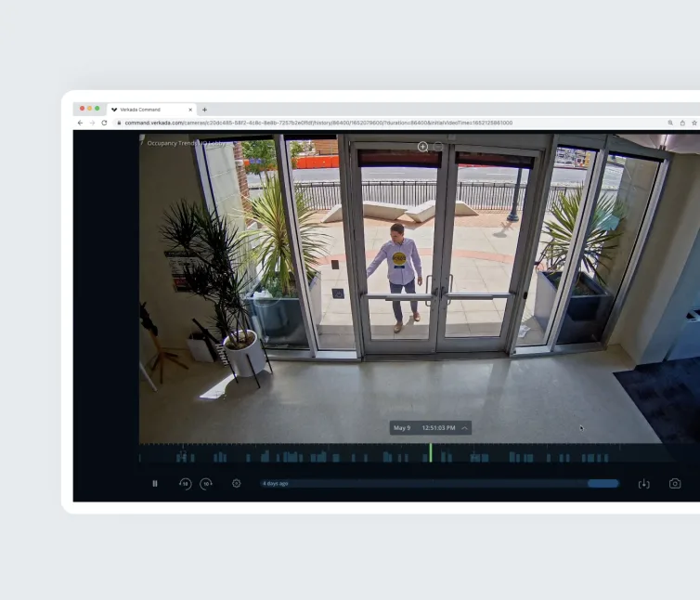Click the date May 9 label
Viewport: 700px width, 600px height.
[x=402, y=428]
